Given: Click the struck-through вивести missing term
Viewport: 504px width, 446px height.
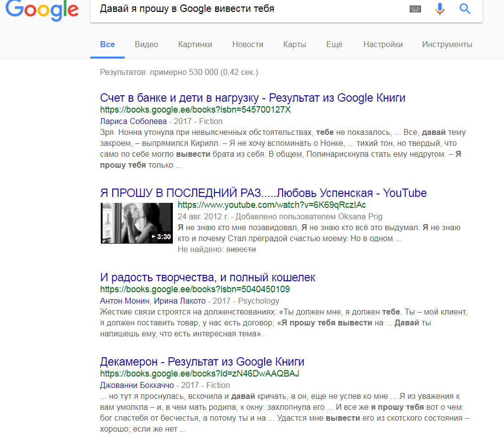Looking at the screenshot, I should click(x=241, y=250).
